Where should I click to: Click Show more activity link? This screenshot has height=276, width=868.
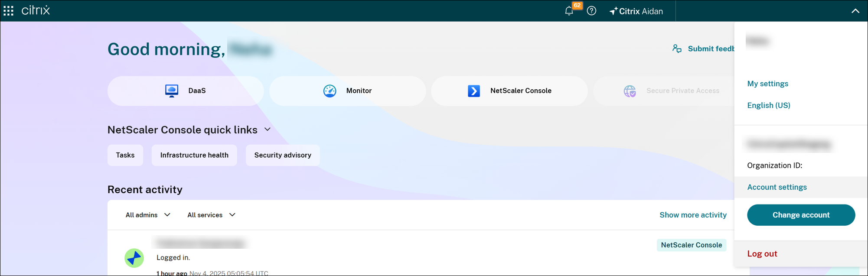click(x=693, y=215)
